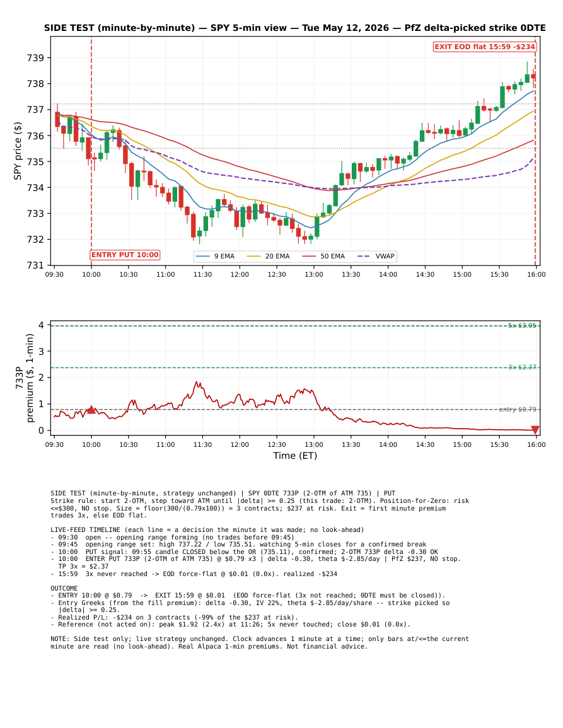Viewport: 563px width, 728px height.
Task: Click the '10:00 ENTER PUT 733P' timeline line
Action: (x=256, y=559)
